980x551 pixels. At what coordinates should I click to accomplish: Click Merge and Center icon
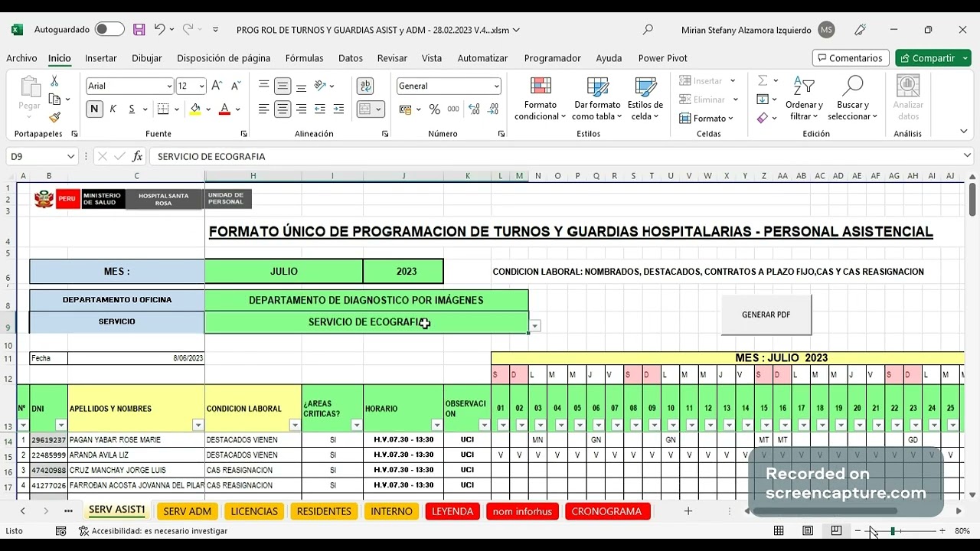[x=366, y=109]
